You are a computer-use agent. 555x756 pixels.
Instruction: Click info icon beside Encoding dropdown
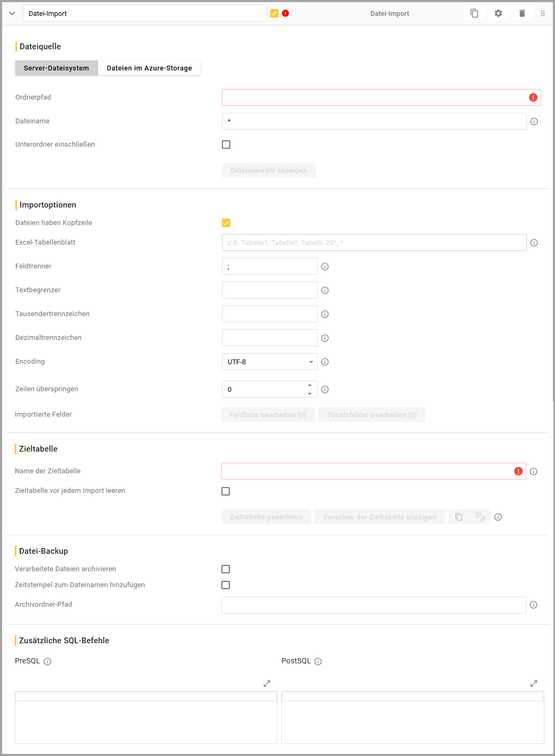[325, 362]
